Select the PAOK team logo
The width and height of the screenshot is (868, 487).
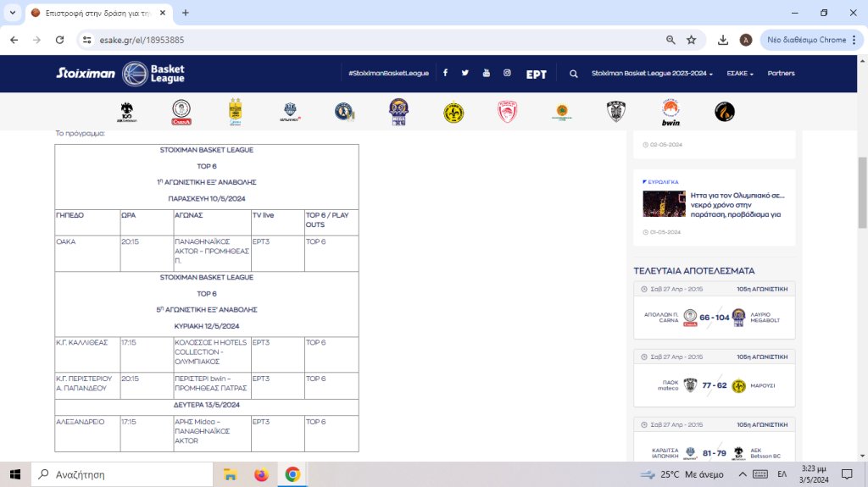click(615, 112)
